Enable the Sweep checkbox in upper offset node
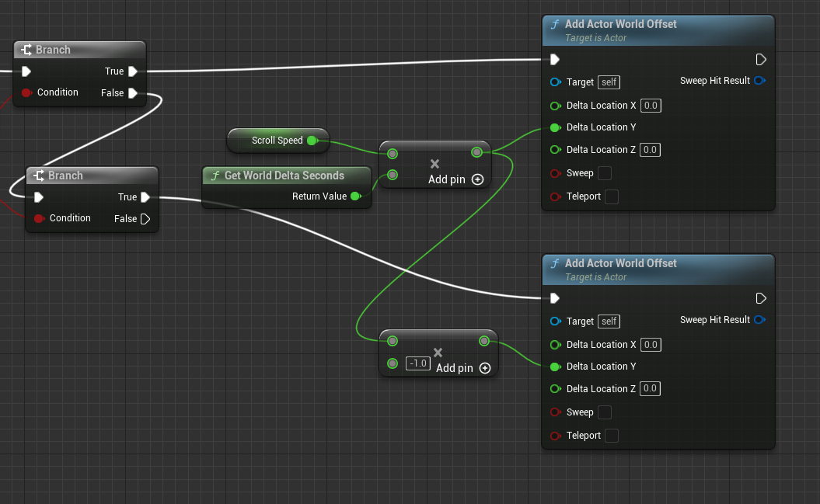Image resolution: width=820 pixels, height=504 pixels. [605, 173]
